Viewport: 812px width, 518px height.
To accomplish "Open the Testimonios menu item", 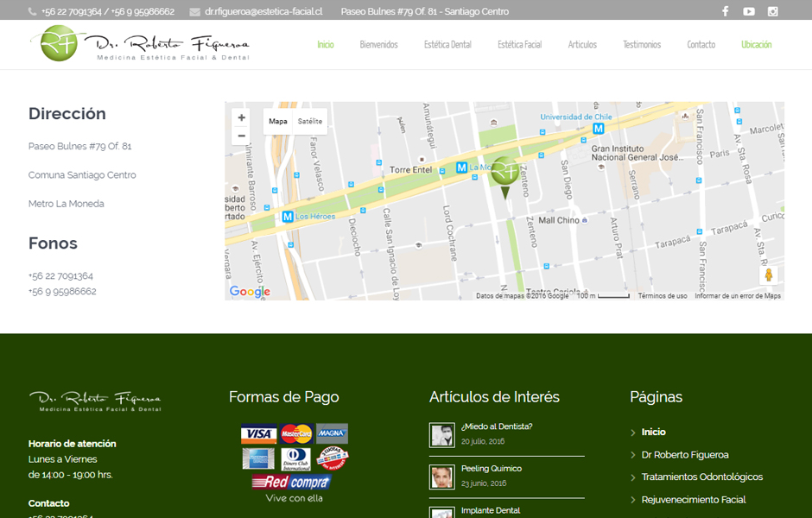I will [x=642, y=45].
